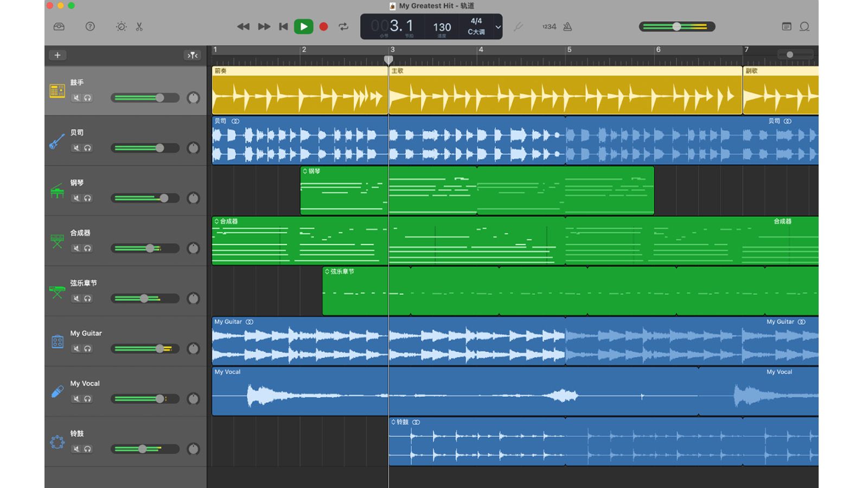The height and width of the screenshot is (488, 868).
Task: Open the C大调 key signature pop-up
Action: pyautogui.click(x=476, y=32)
